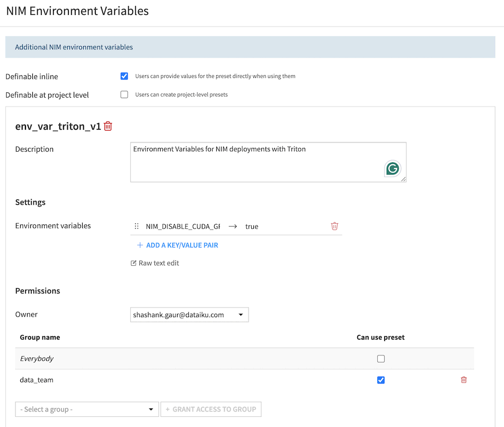Expand the owner dropdown arrow

pyautogui.click(x=242, y=314)
